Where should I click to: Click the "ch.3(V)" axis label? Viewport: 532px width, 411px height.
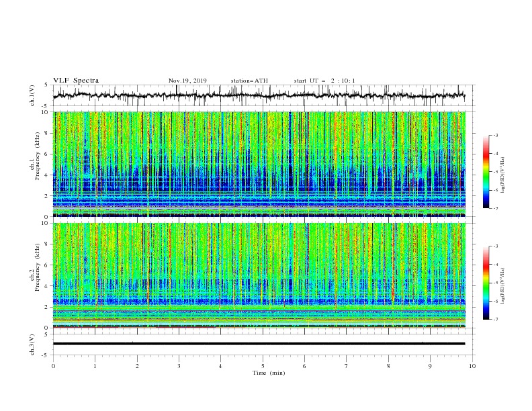(x=32, y=345)
